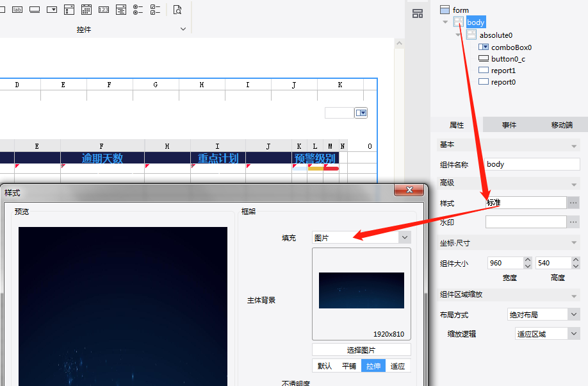Close the 样式 dialog
588x386 pixels.
pyautogui.click(x=409, y=190)
